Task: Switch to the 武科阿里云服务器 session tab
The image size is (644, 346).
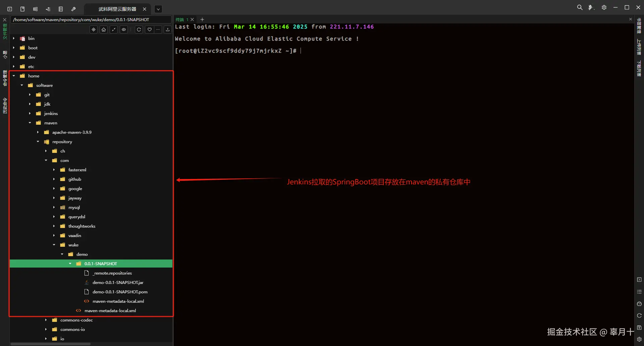Action: [117, 9]
